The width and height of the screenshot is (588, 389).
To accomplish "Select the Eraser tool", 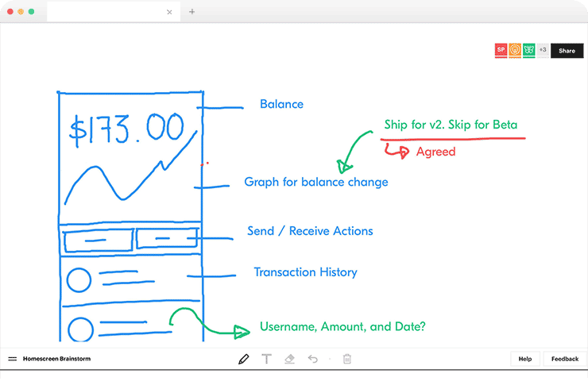I will 289,359.
